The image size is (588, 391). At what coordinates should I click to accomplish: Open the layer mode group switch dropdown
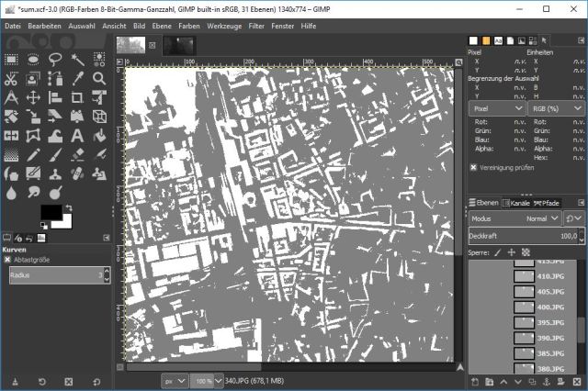pos(573,218)
